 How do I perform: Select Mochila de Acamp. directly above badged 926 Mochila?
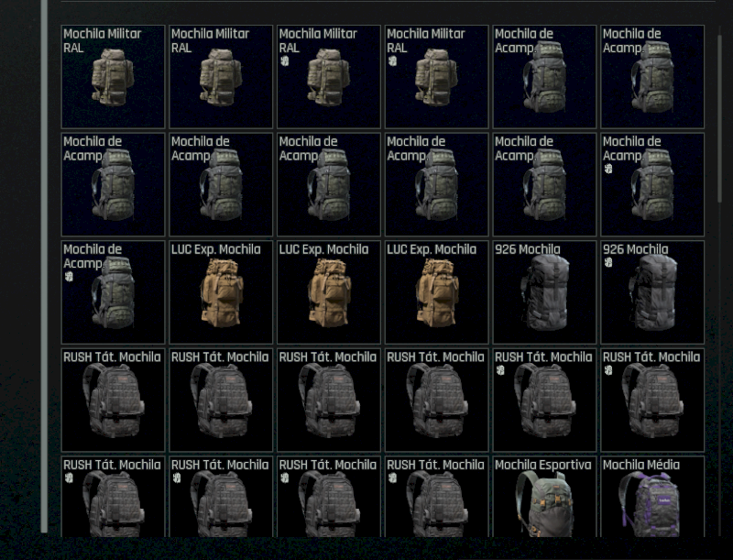point(652,184)
